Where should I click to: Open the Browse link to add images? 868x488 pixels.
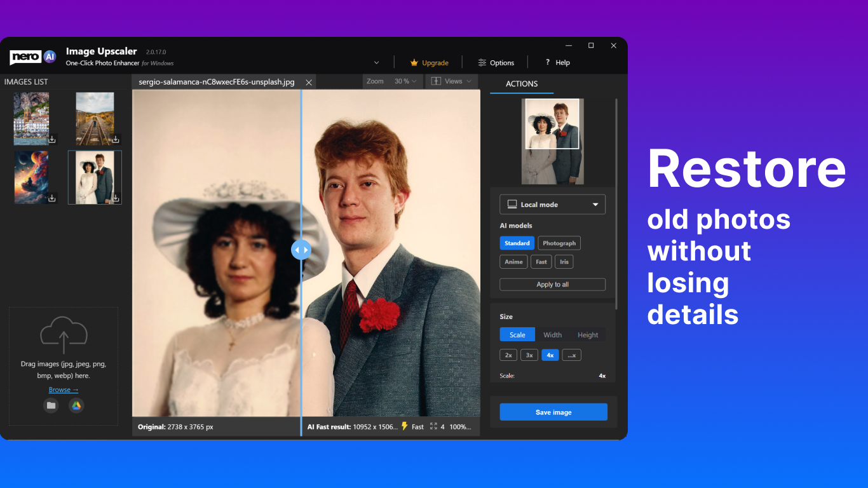click(x=63, y=390)
